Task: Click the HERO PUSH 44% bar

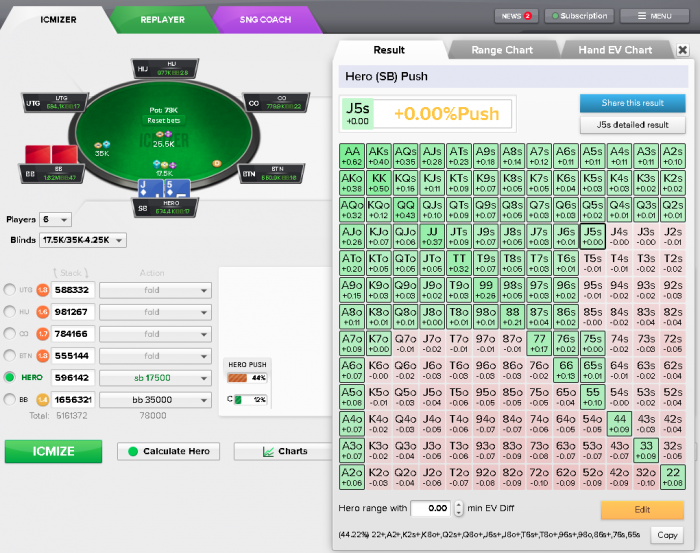Action: pos(247,378)
